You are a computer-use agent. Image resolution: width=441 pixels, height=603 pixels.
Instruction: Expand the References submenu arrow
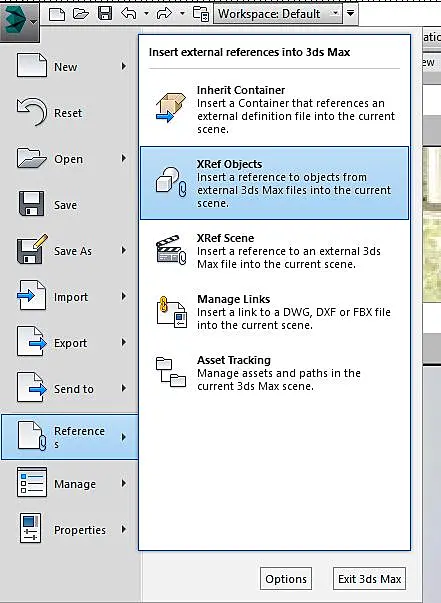point(123,437)
